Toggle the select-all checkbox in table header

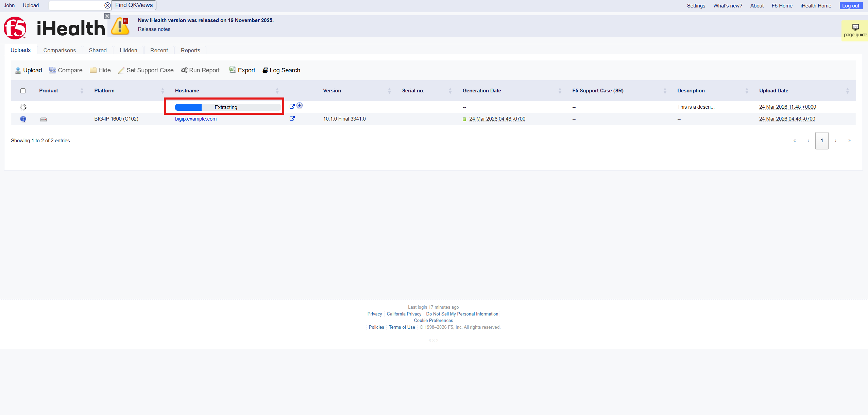click(23, 91)
